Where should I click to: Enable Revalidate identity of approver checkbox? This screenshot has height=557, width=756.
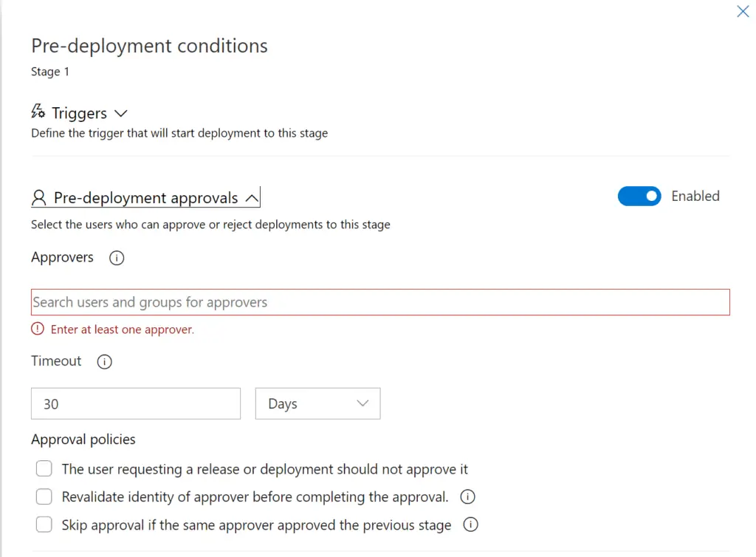tap(44, 496)
